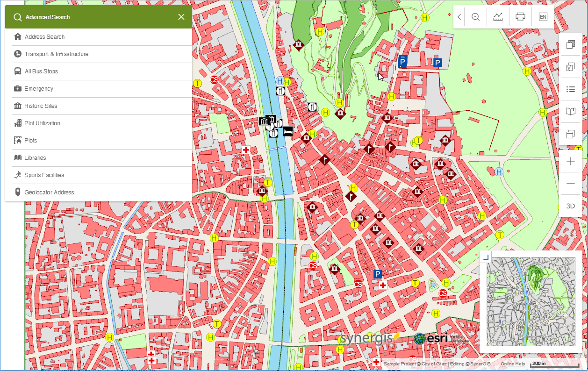Image resolution: width=588 pixels, height=371 pixels.
Task: Open the print tool
Action: coord(520,17)
